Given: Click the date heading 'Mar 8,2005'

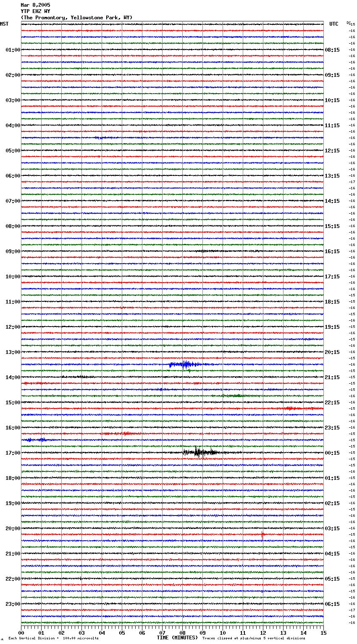Looking at the screenshot, I should point(35,5).
